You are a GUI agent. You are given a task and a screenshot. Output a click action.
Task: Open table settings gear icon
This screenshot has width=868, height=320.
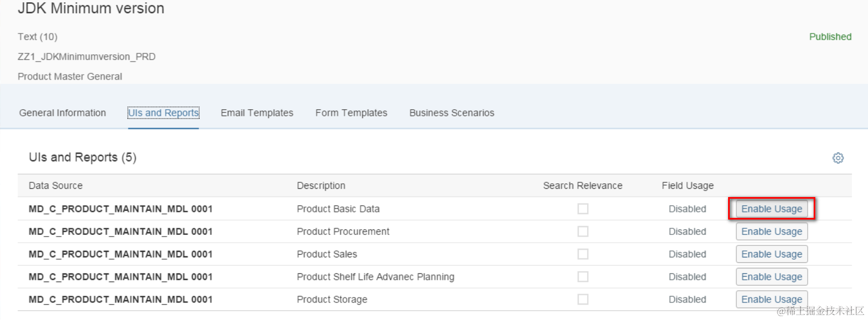(x=838, y=158)
